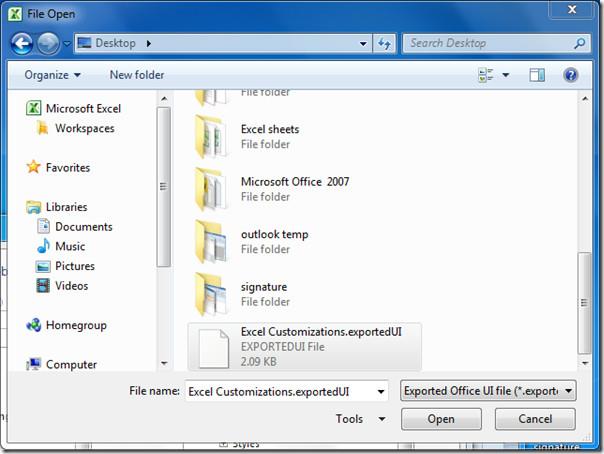Open the Tools dropdown menu
This screenshot has height=454, width=604.
coord(360,419)
